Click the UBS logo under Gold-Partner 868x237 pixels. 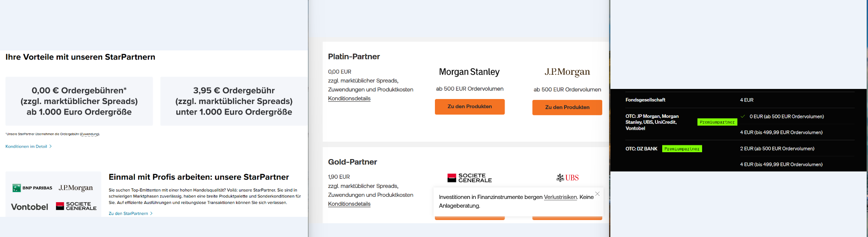coord(567,178)
